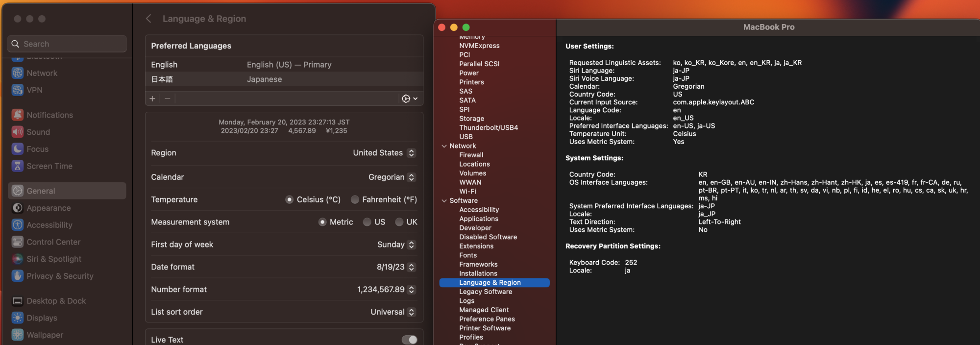Click the search magnifier icon

click(15, 44)
